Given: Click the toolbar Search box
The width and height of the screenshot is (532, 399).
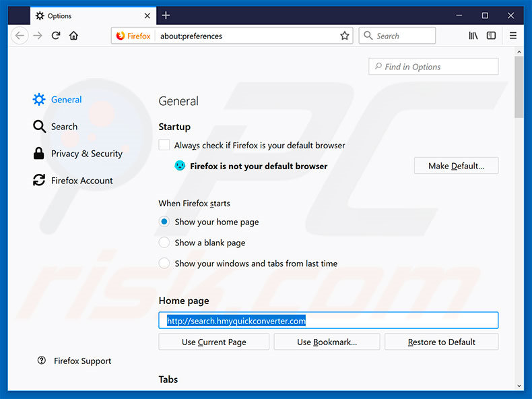Looking at the screenshot, I should coord(397,36).
